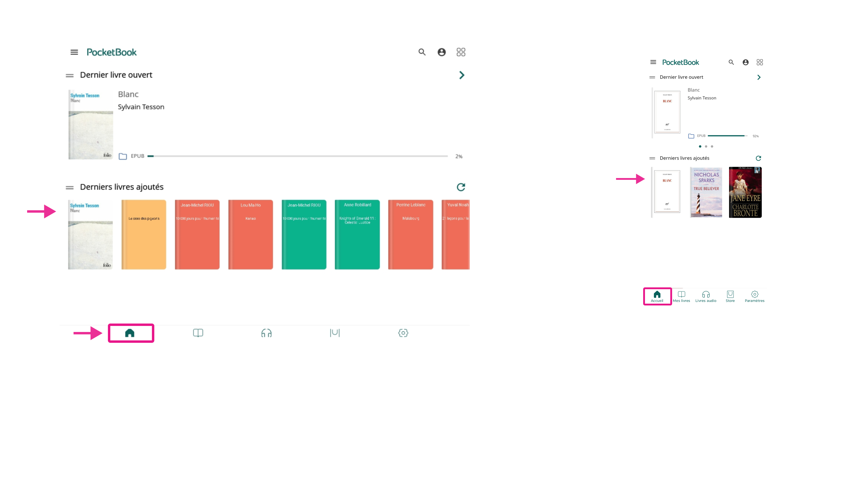Open the Blanc cover under Dernier livre ouvert, phone screen

(x=667, y=112)
